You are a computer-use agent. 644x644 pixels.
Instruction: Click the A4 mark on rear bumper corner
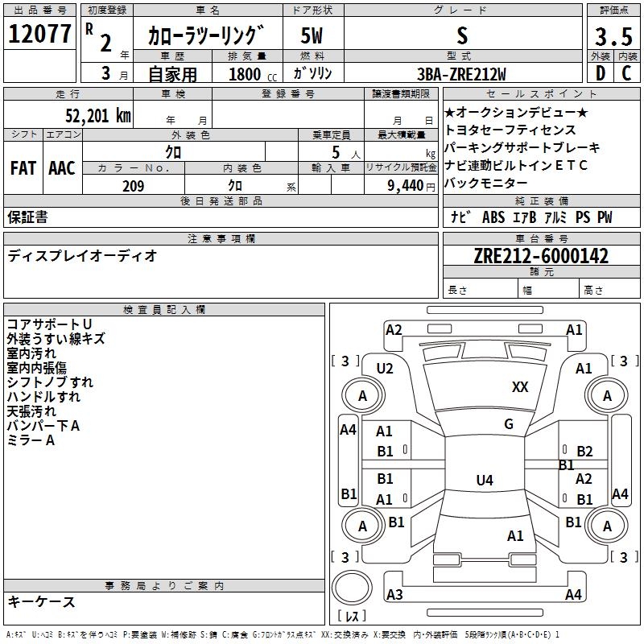click(573, 594)
